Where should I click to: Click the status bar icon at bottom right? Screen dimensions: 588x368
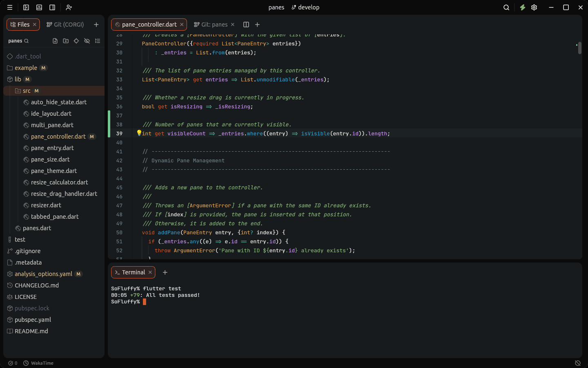click(x=578, y=363)
